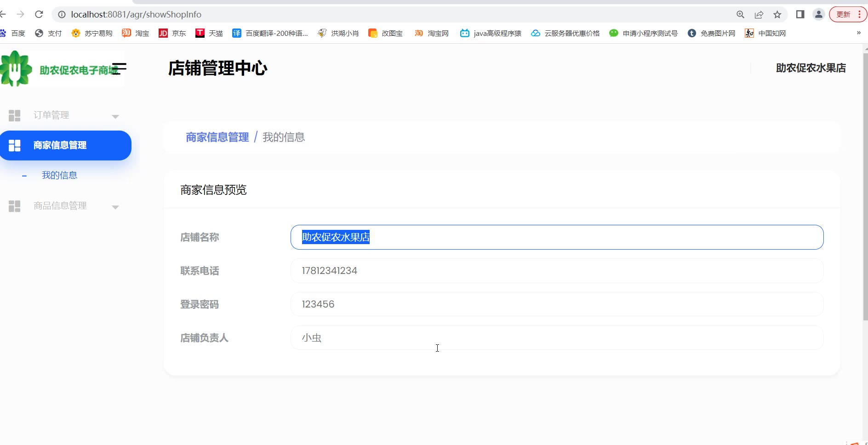This screenshot has width=868, height=445.
Task: Bookmark this page with the star icon
Action: click(x=777, y=15)
